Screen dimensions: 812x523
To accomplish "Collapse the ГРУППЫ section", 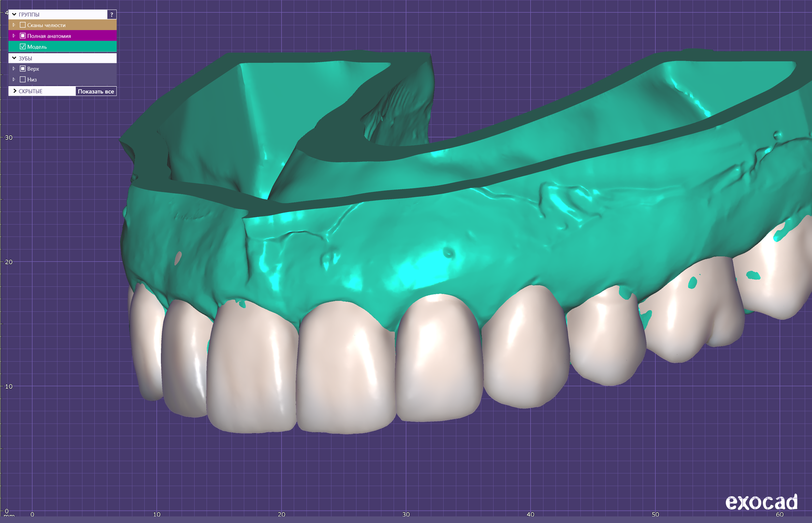I will point(14,15).
